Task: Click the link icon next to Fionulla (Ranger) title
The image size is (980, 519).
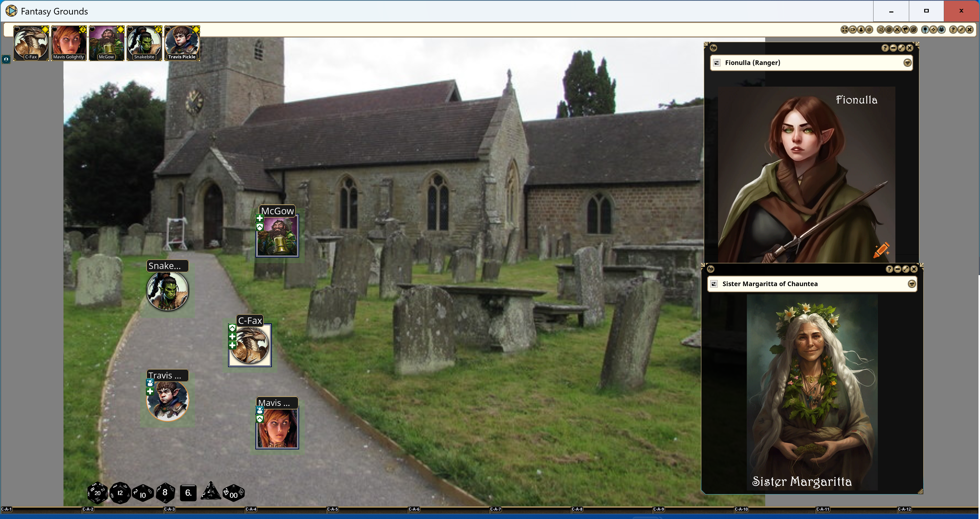Action: (x=717, y=62)
